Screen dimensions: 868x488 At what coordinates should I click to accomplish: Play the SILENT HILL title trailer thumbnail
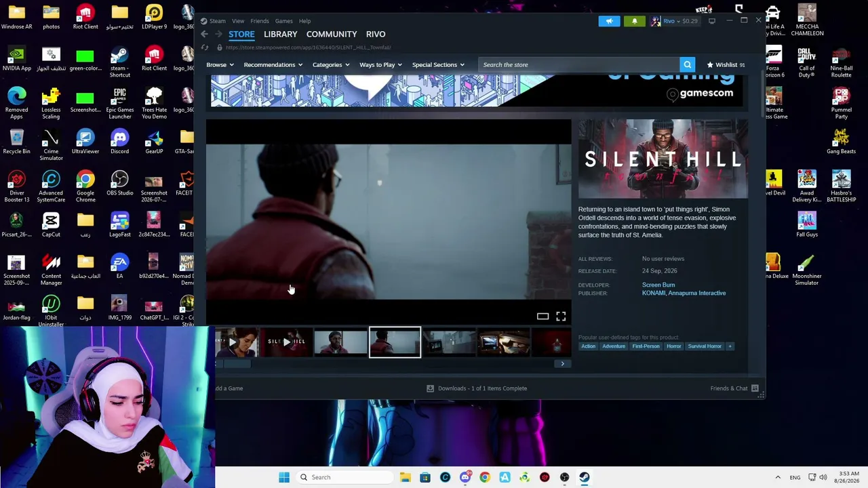pos(286,342)
